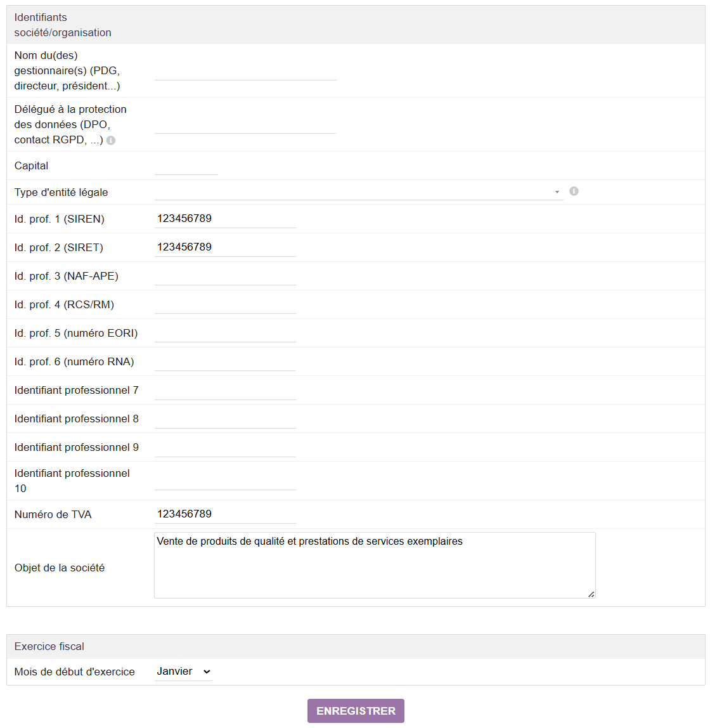Click the numéro RNA input field
Image resolution: width=710 pixels, height=728 pixels.
point(225,361)
